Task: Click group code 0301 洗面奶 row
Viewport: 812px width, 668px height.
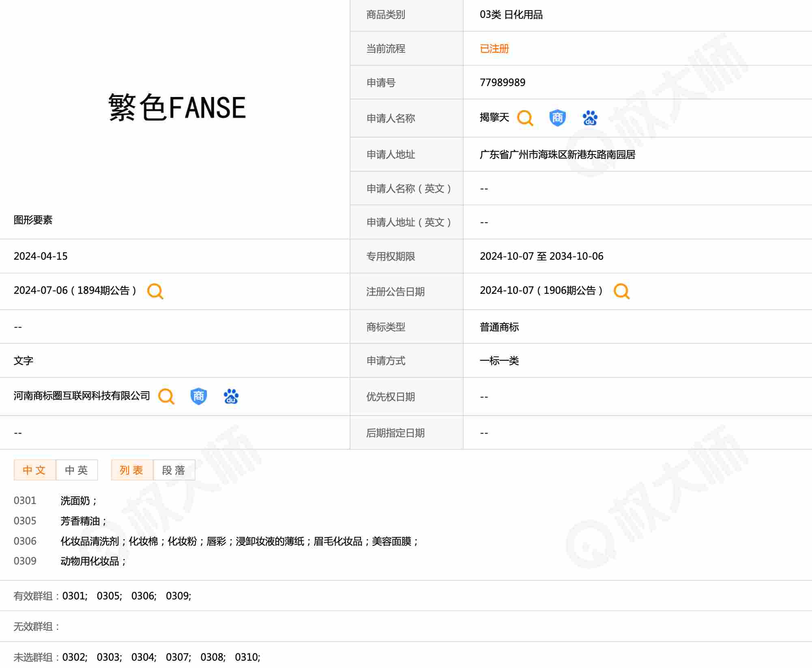Action: (25, 500)
